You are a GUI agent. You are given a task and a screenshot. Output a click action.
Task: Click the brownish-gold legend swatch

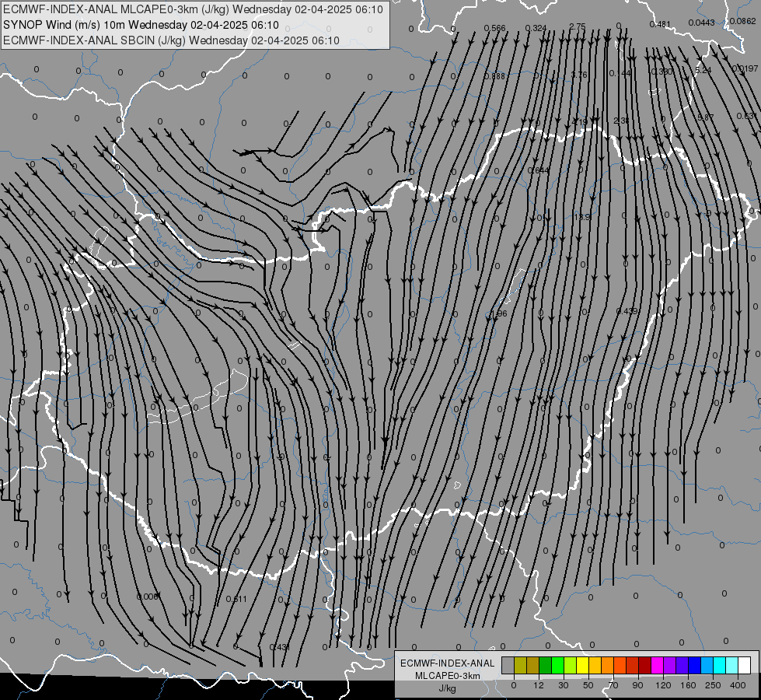[533, 665]
